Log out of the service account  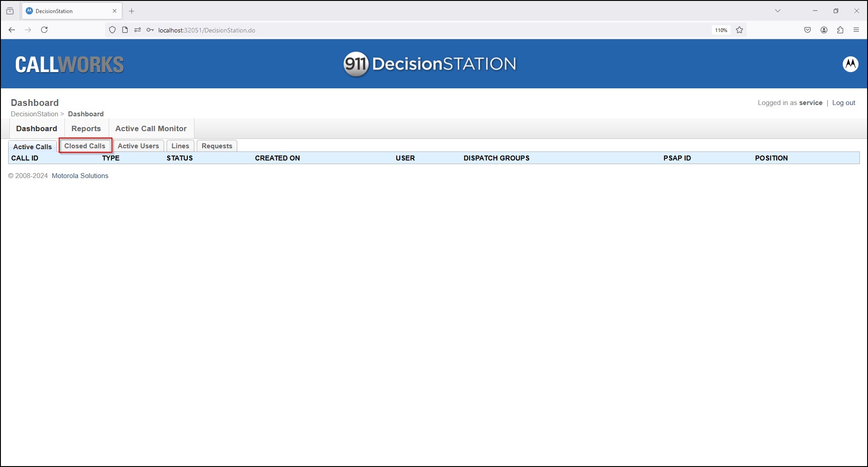[843, 102]
